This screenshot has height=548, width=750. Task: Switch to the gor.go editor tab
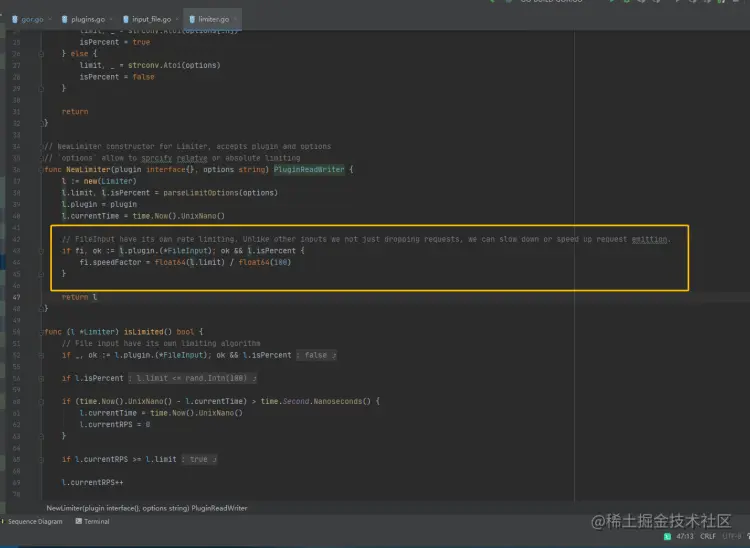[28, 20]
